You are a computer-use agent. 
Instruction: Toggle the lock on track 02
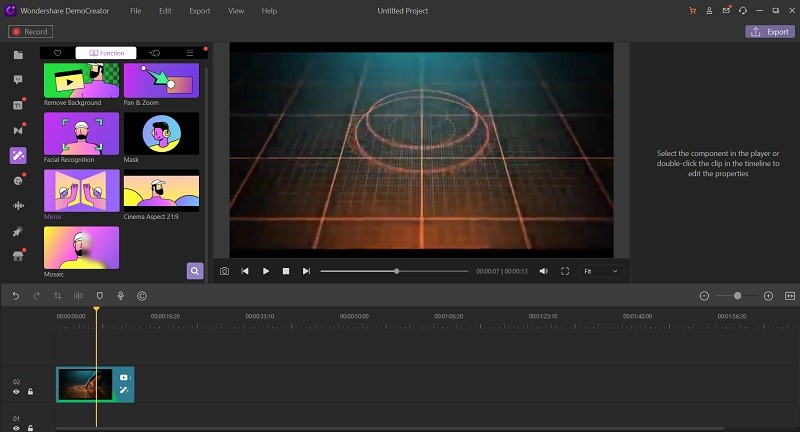click(30, 392)
